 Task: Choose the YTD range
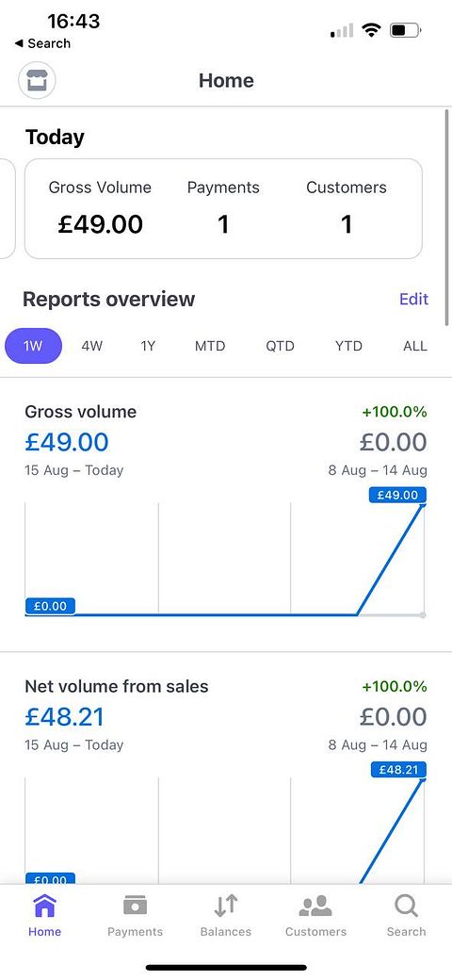coord(348,346)
